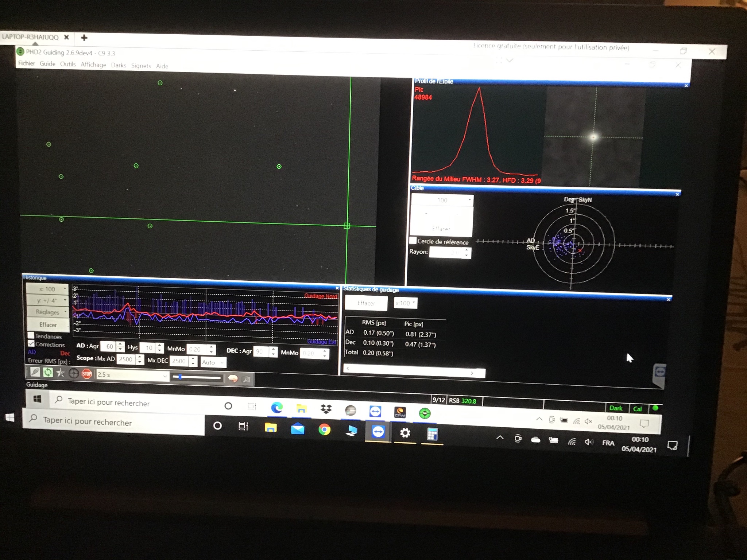747x560 pixels.
Task: Start looping exposures with green arrows icon
Action: click(48, 372)
